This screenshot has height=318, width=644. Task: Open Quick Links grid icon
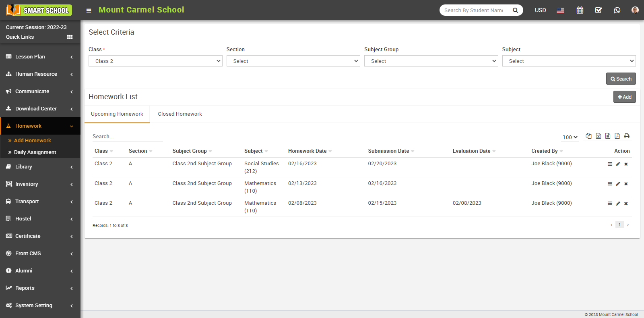click(70, 37)
